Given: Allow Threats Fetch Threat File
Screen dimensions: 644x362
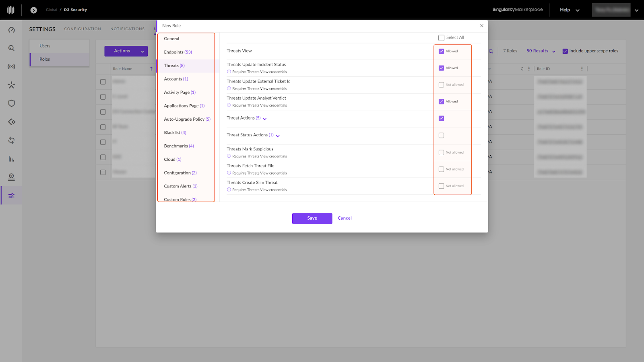Looking at the screenshot, I should (441, 169).
